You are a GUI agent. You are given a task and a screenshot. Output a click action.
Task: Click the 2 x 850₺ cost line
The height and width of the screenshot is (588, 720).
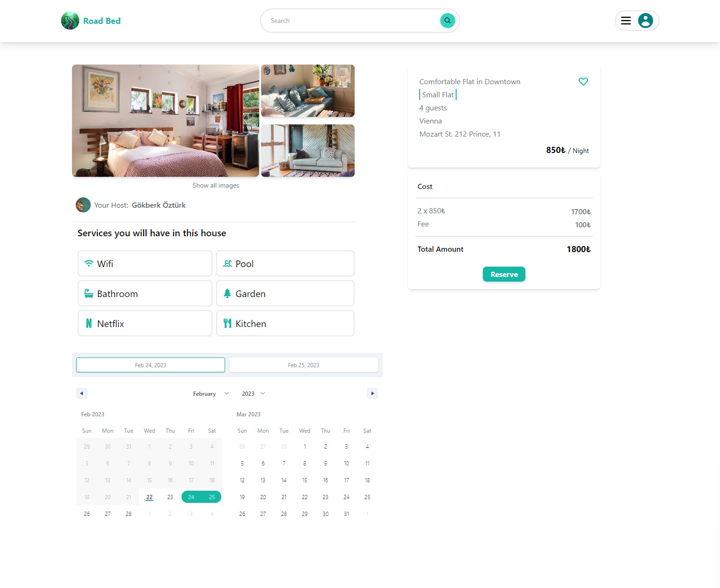tap(431, 211)
